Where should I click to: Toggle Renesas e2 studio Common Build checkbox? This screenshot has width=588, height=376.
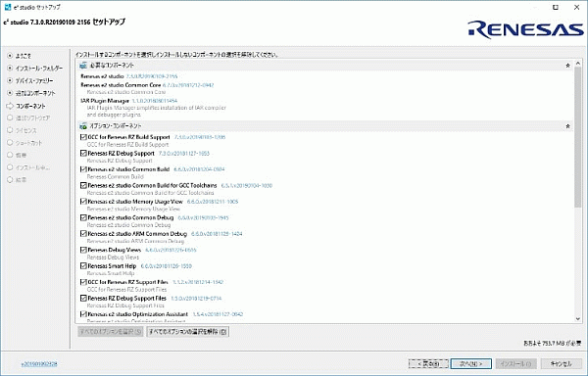(83, 169)
